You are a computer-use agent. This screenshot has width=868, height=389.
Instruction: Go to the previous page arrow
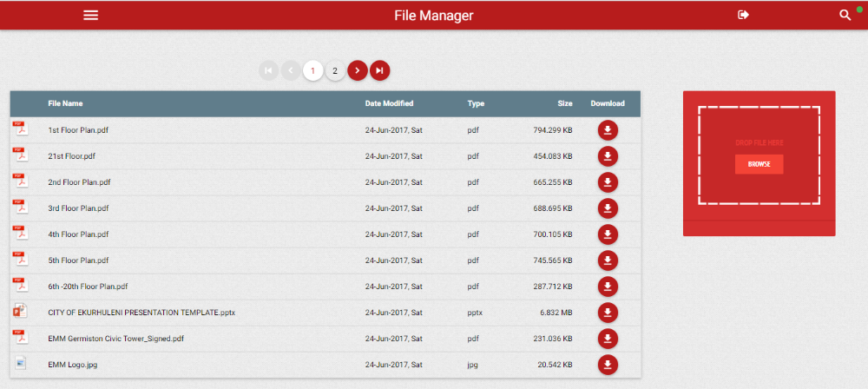coord(291,70)
